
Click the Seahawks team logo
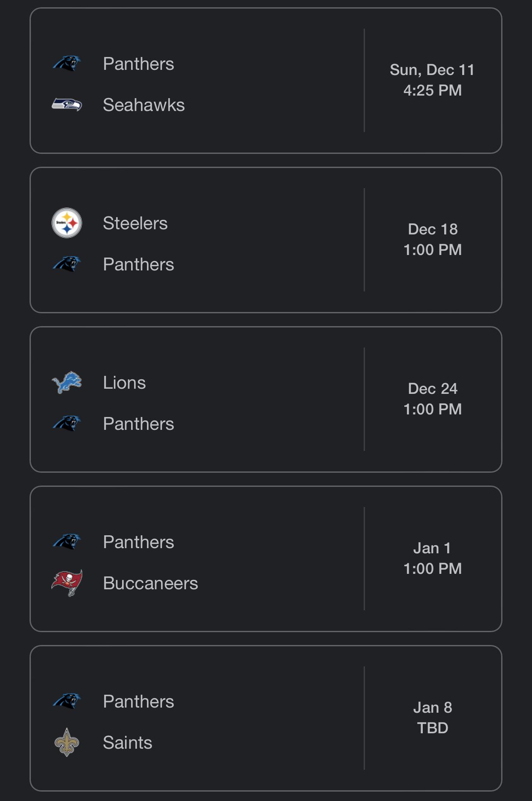[x=67, y=105]
